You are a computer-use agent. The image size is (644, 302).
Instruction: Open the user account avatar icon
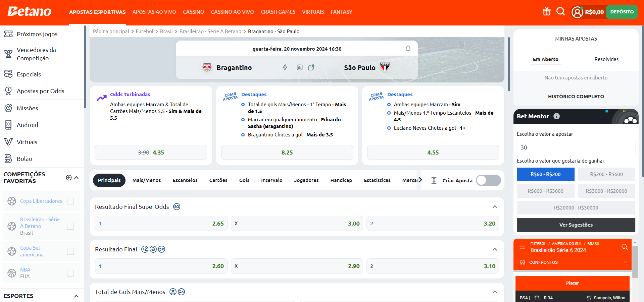pyautogui.click(x=577, y=12)
